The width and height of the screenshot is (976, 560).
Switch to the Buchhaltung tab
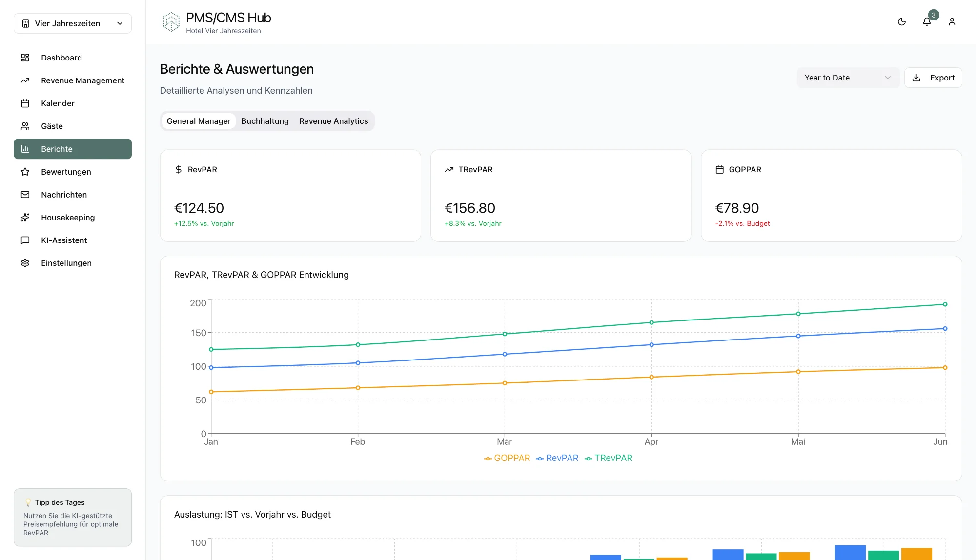click(x=264, y=121)
